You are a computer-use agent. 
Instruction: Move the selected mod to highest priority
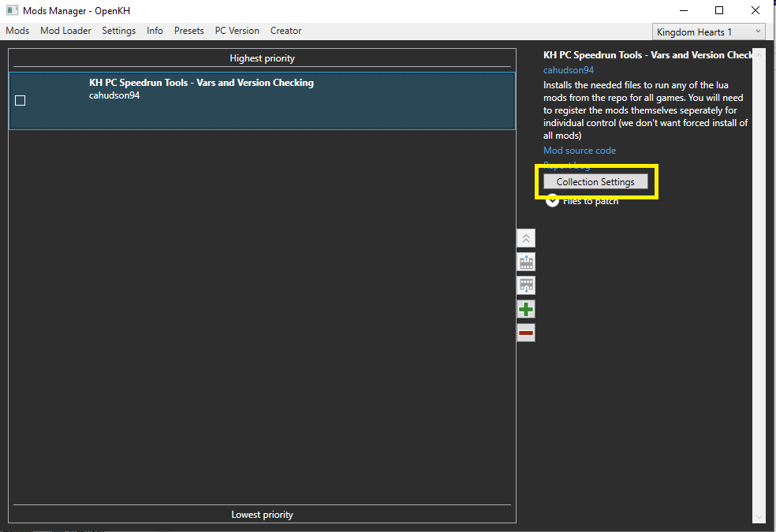point(525,238)
